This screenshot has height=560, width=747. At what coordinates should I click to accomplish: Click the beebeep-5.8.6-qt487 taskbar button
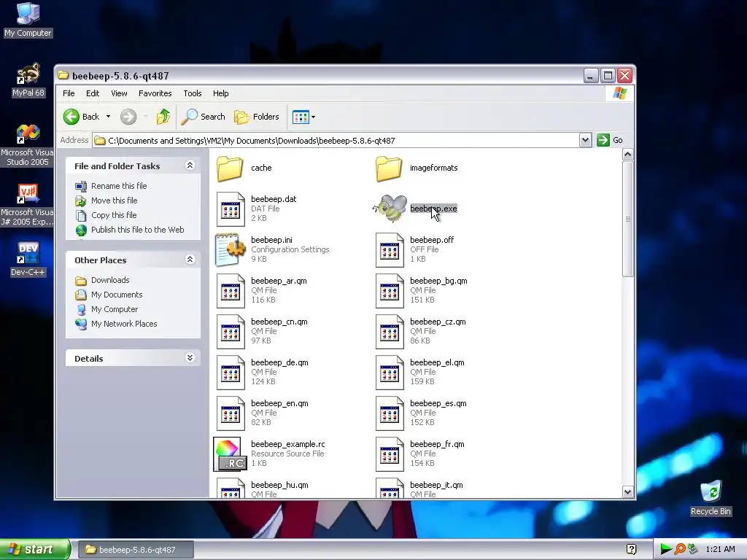click(x=136, y=550)
